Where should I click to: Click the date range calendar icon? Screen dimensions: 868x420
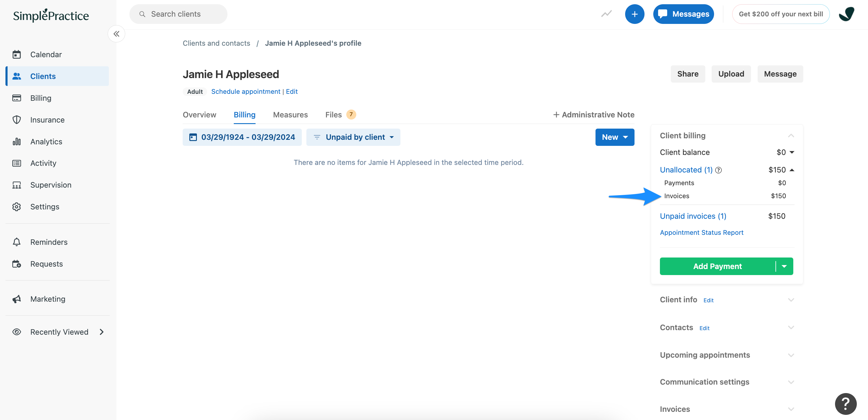click(193, 137)
